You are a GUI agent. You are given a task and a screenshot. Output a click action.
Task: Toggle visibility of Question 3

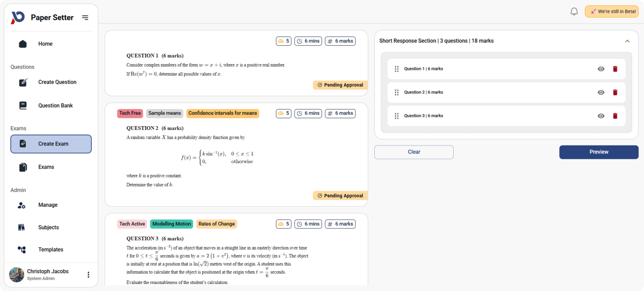tap(601, 116)
